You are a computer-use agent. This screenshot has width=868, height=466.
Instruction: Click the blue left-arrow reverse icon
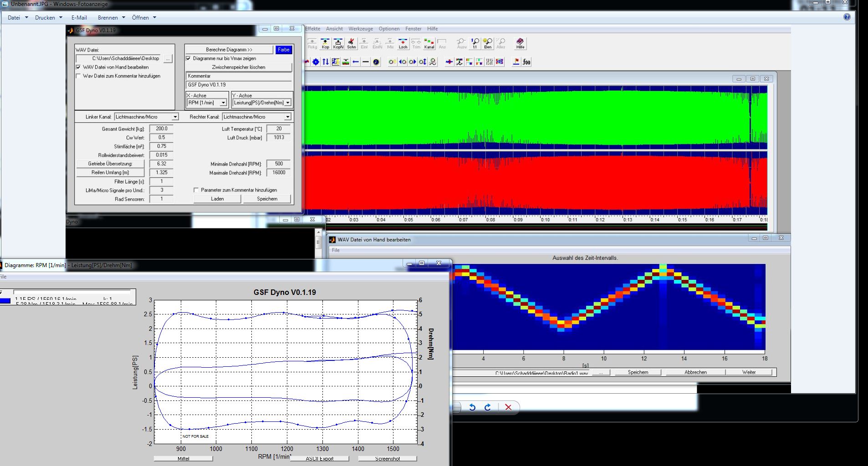(x=356, y=62)
